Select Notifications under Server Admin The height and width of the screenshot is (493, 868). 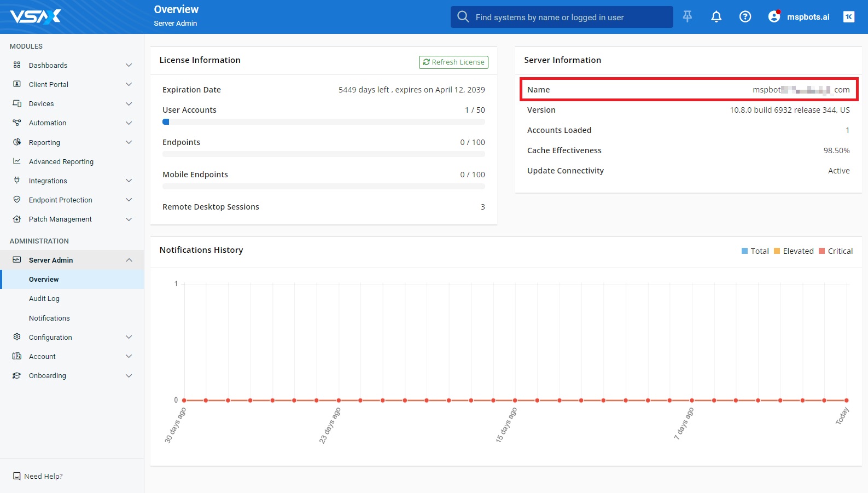tap(49, 318)
